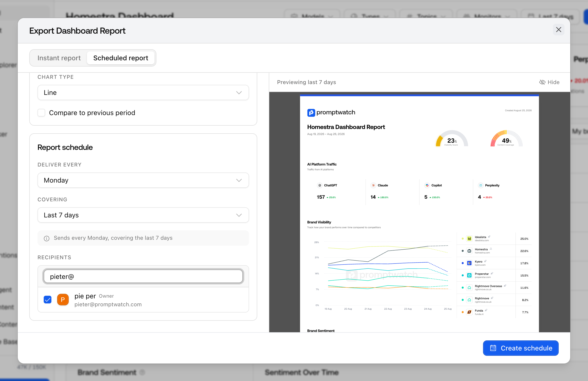Click the Perplexity traffic value 4
588x381 pixels.
[479, 197]
